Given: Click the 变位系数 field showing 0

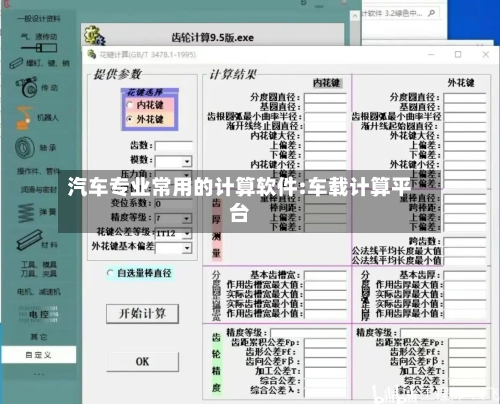Looking at the screenshot, I should point(174,204).
